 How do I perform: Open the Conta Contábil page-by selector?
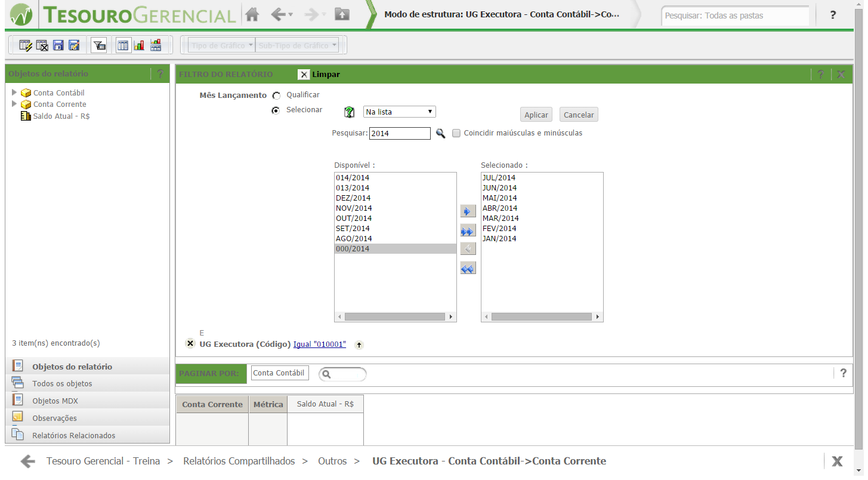[x=280, y=373]
